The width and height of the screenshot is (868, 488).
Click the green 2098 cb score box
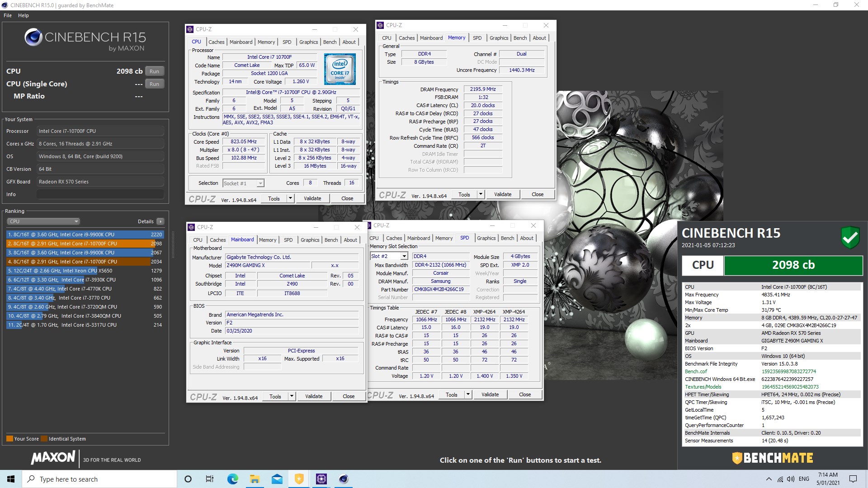[x=793, y=265]
